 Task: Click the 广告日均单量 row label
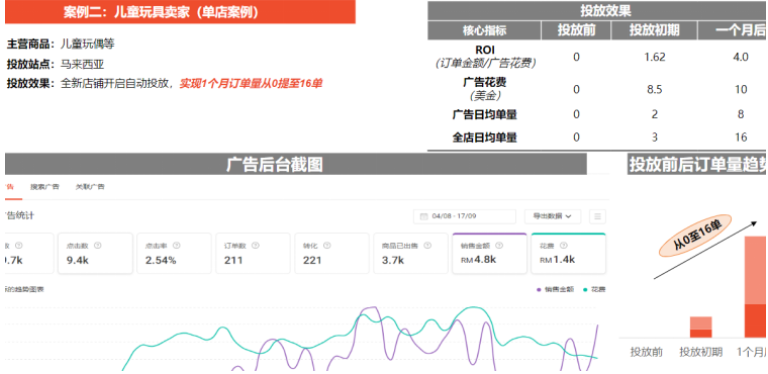(484, 115)
